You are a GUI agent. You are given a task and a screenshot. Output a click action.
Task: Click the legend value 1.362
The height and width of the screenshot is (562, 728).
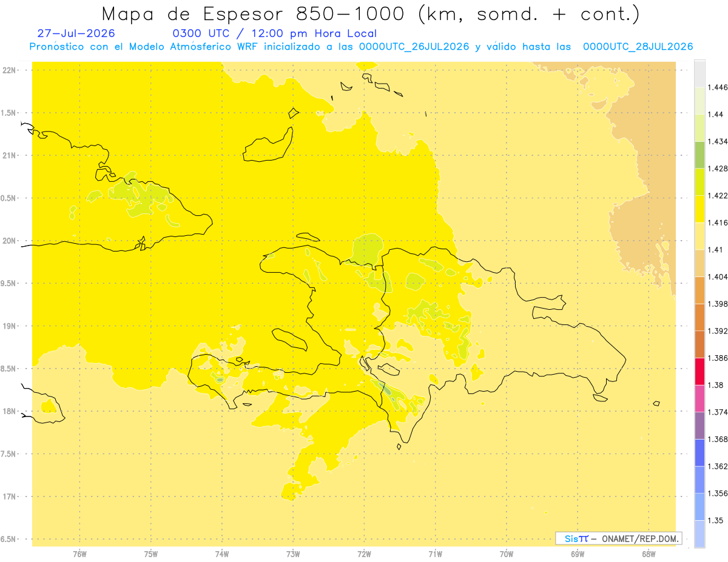tap(719, 466)
